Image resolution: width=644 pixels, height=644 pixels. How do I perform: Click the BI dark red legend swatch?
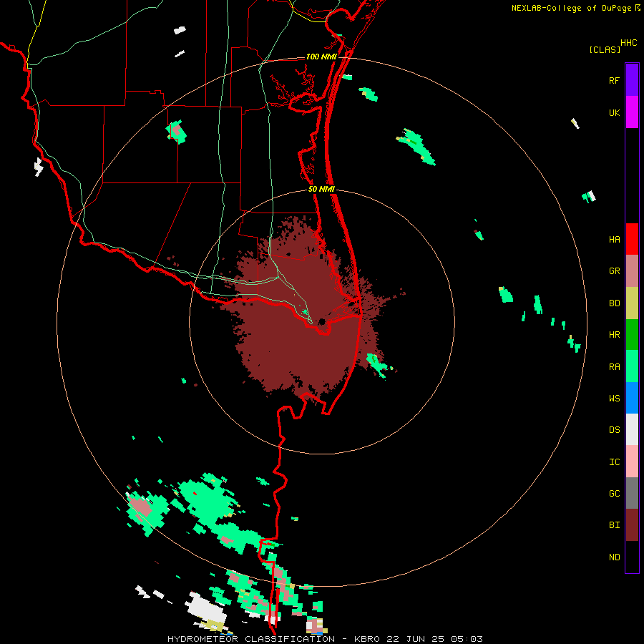pos(632,525)
